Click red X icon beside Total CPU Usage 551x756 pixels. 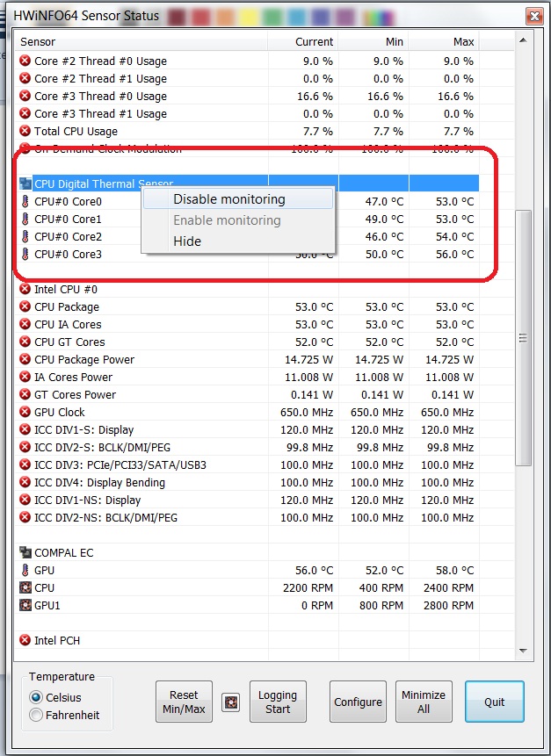(x=25, y=131)
